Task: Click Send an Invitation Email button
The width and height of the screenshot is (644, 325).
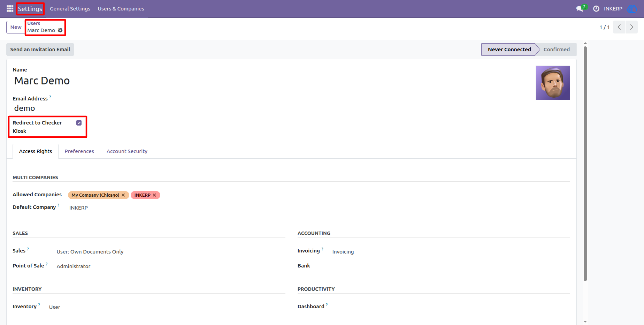Action: click(40, 50)
